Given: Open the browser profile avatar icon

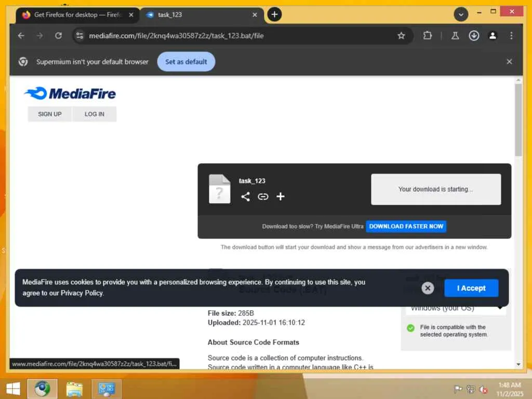Looking at the screenshot, I should click(493, 36).
